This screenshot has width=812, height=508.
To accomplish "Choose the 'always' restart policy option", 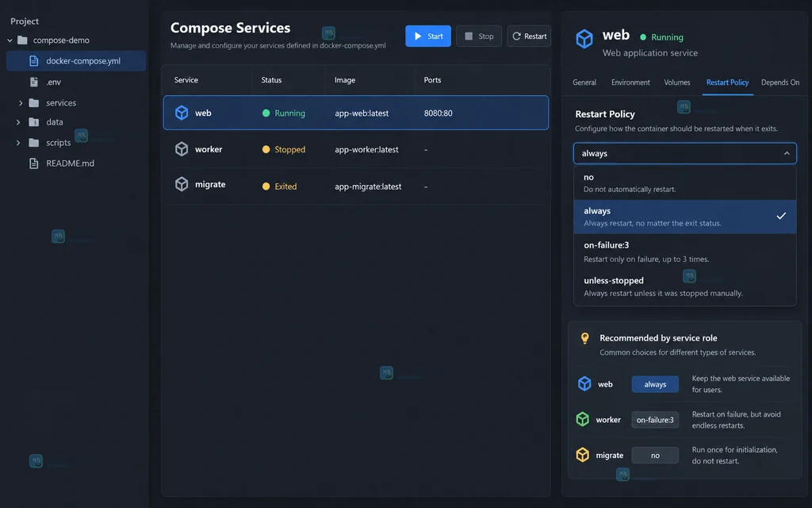I will coord(684,217).
